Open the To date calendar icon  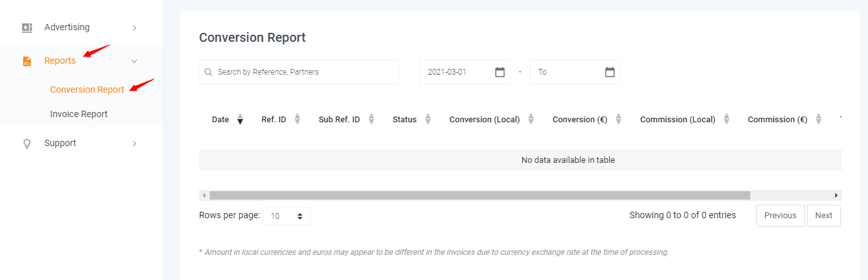(x=610, y=72)
